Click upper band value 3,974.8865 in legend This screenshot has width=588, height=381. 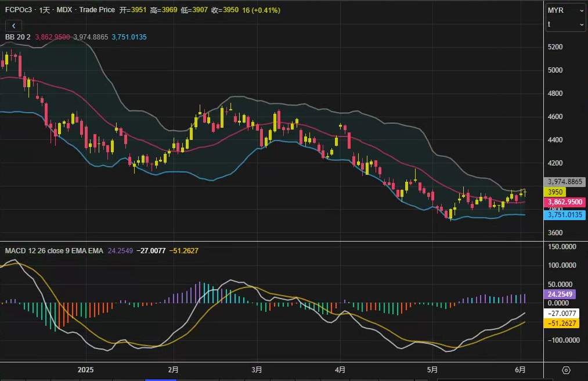(91, 37)
